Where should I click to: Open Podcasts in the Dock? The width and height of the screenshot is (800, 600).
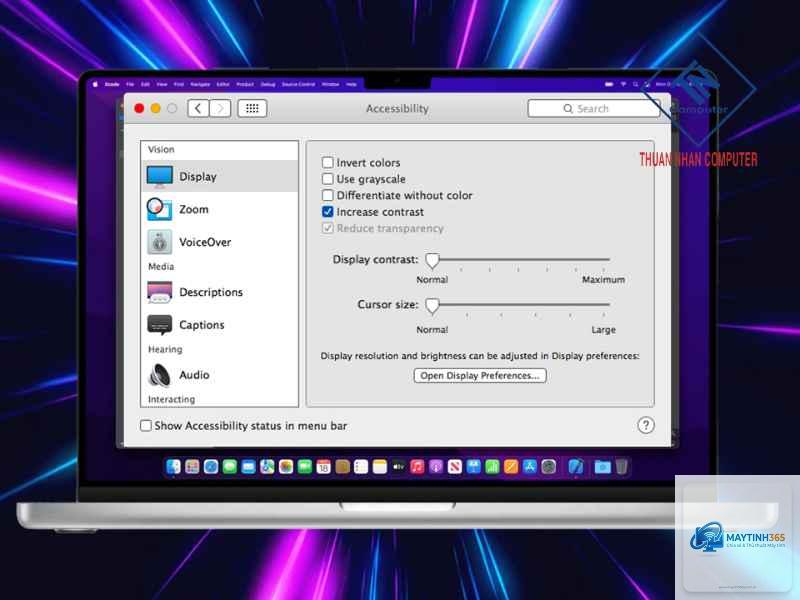436,466
